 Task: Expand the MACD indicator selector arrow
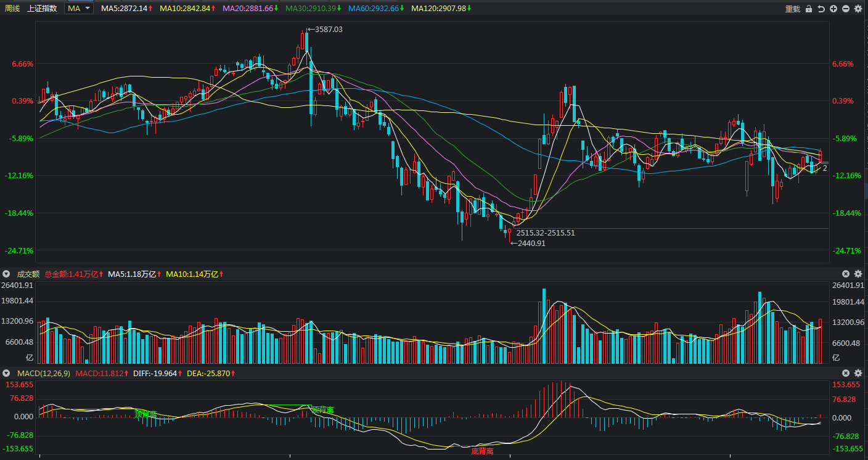[7, 373]
